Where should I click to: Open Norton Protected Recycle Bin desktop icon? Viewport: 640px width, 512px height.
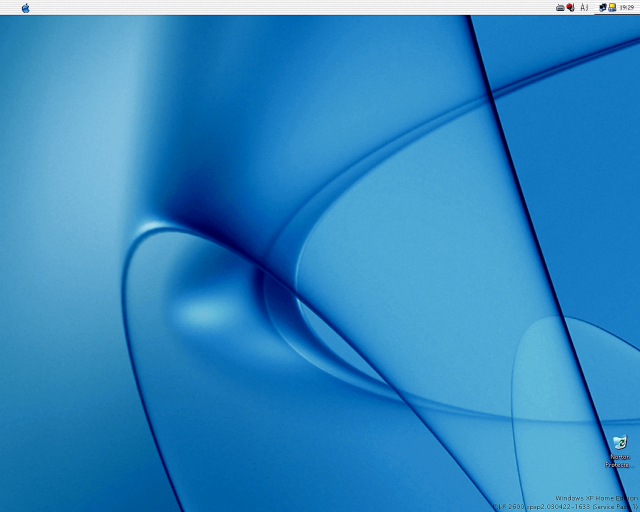620,452
